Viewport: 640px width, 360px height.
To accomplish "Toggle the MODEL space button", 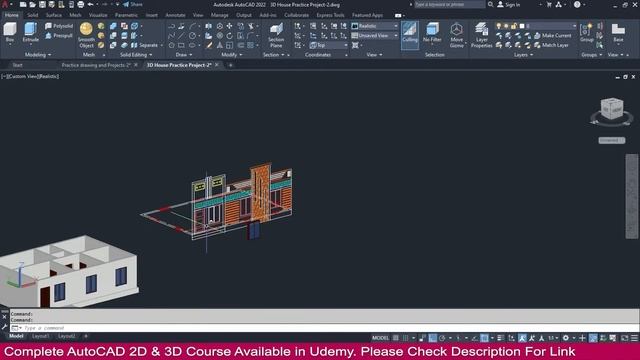I will [380, 338].
